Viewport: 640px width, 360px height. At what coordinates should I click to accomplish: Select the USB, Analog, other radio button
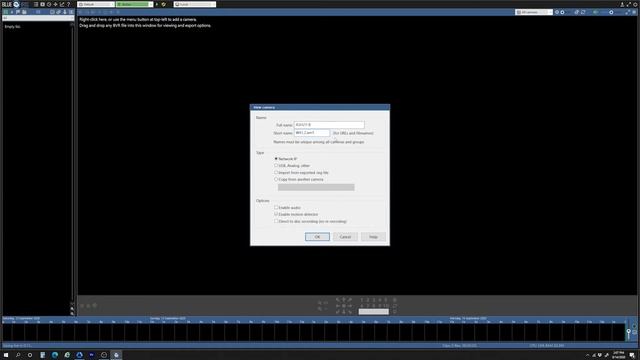(276, 165)
